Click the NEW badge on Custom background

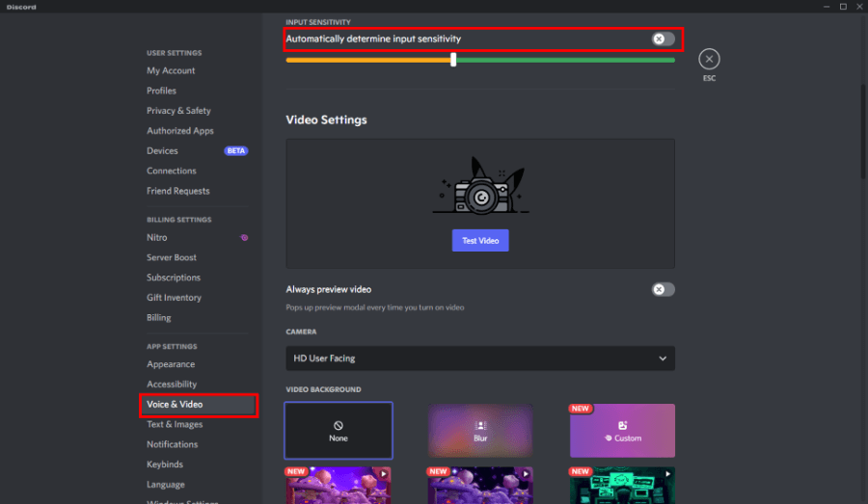pyautogui.click(x=581, y=409)
